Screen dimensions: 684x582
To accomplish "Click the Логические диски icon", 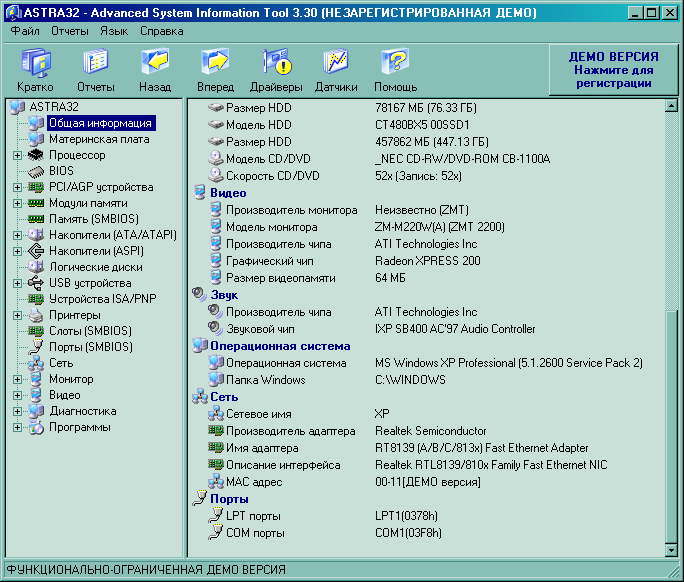I will tap(36, 267).
